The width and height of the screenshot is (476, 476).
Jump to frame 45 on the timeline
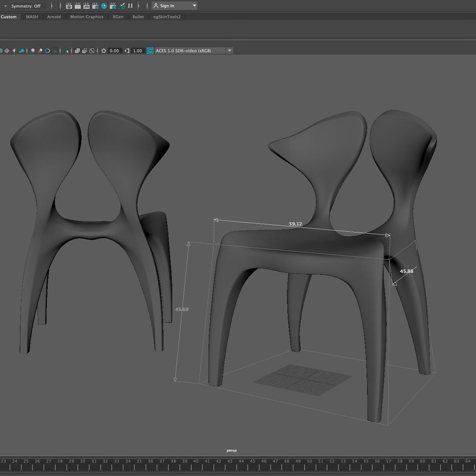tap(253, 461)
